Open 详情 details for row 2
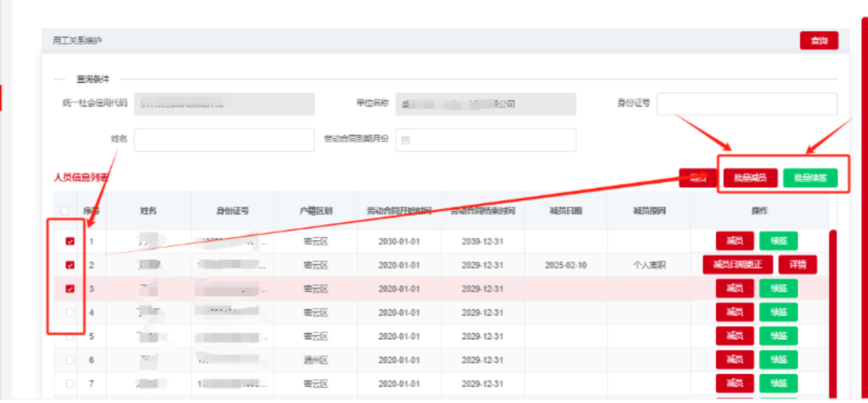This screenshot has width=868, height=403. click(797, 265)
